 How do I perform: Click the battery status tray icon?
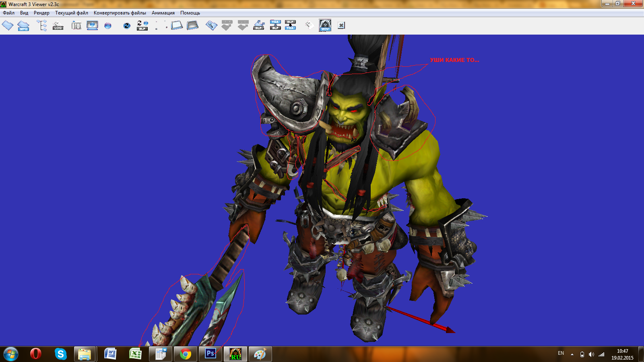point(582,354)
